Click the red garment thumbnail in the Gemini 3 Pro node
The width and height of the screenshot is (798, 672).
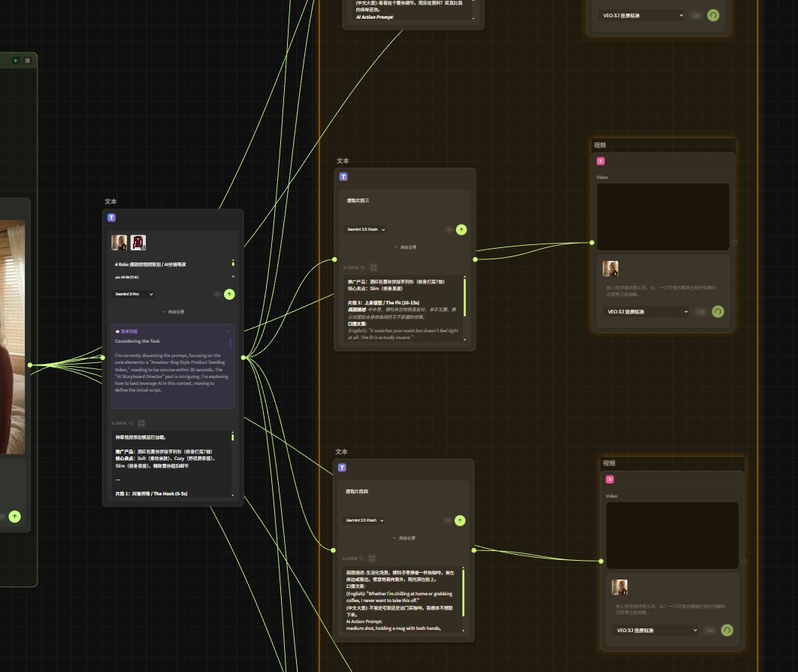pos(138,242)
